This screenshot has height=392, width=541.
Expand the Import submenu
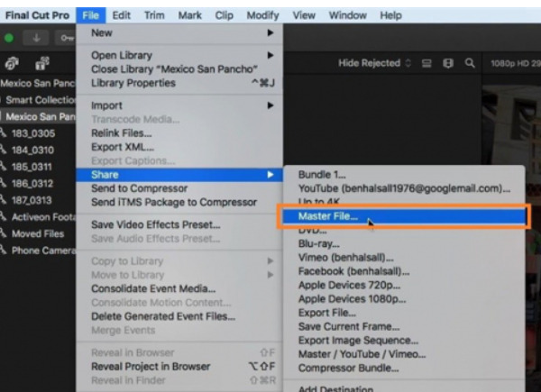[180, 105]
